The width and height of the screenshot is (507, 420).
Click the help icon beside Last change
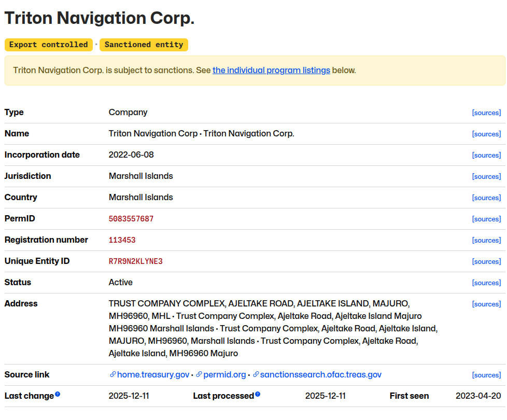point(58,395)
